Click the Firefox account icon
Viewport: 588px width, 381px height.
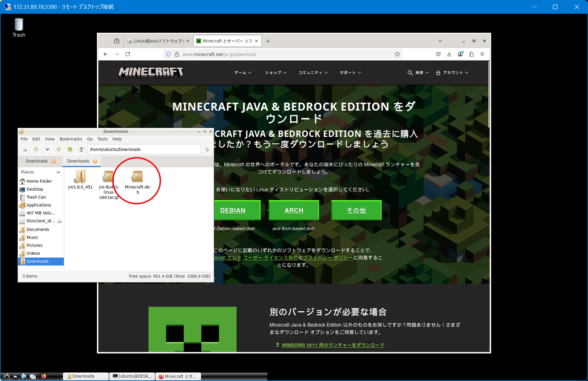(460, 54)
